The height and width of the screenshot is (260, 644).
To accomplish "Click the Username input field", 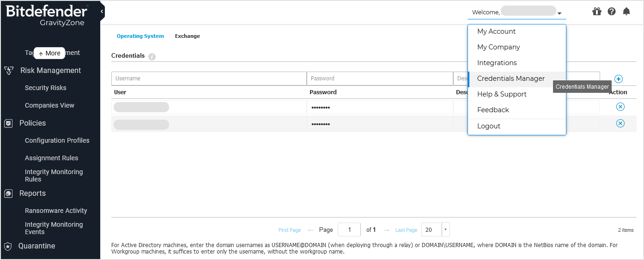I will [209, 79].
